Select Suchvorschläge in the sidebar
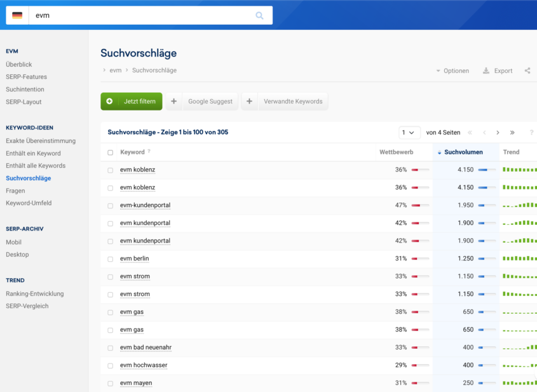This screenshot has height=392, width=537. 29,178
